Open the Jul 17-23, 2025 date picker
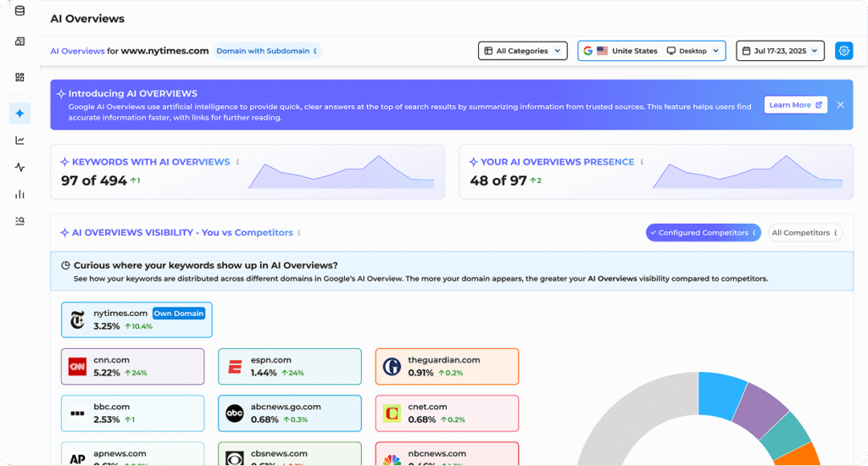 (780, 51)
